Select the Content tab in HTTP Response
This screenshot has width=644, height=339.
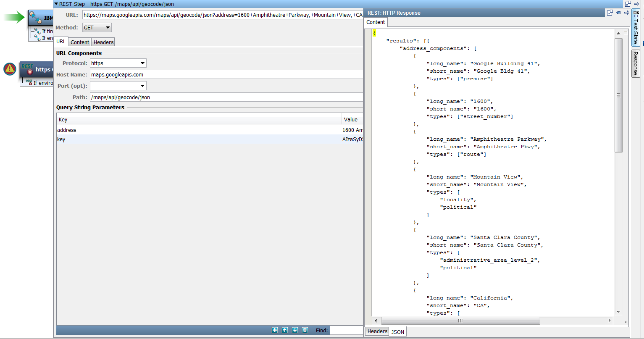[x=376, y=22]
